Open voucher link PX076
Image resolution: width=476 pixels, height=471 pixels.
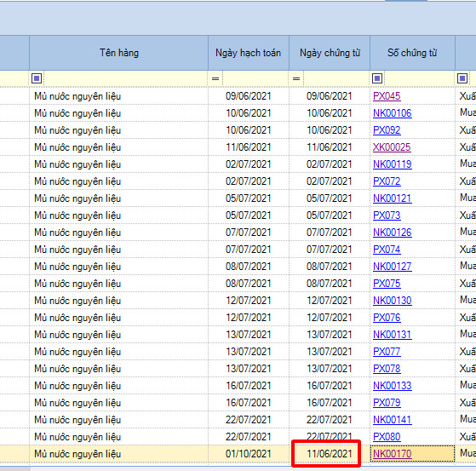pyautogui.click(x=387, y=318)
